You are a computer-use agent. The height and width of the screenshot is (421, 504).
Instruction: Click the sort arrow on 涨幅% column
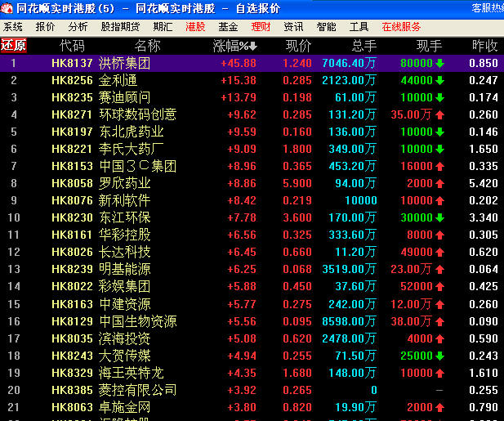(253, 46)
